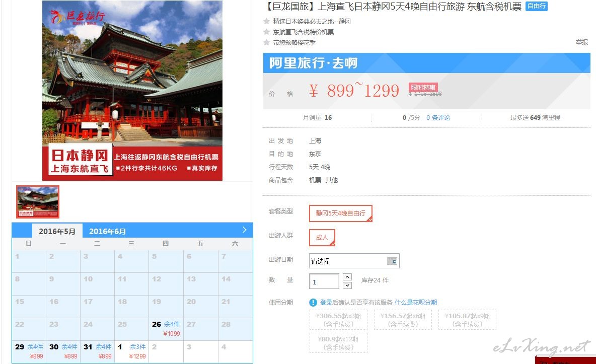Viewport: 596px width, 364px height.
Task: Click the departure value 上海
Action: [x=315, y=141]
